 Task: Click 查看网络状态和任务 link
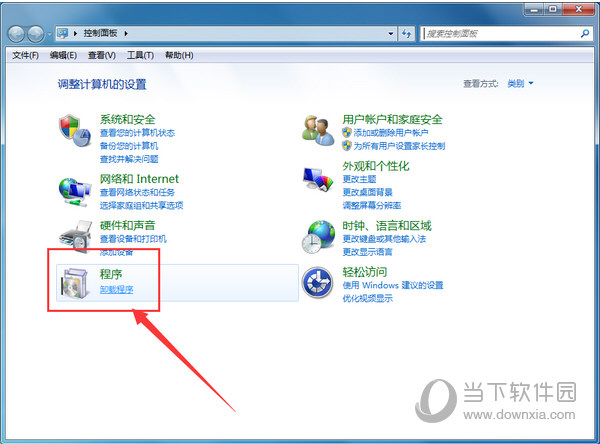(137, 192)
